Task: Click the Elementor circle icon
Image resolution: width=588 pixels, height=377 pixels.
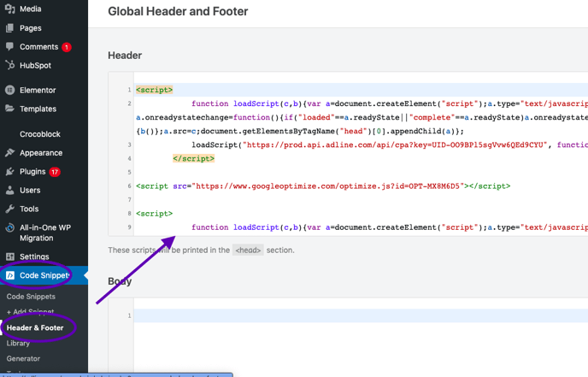Action: coord(10,90)
